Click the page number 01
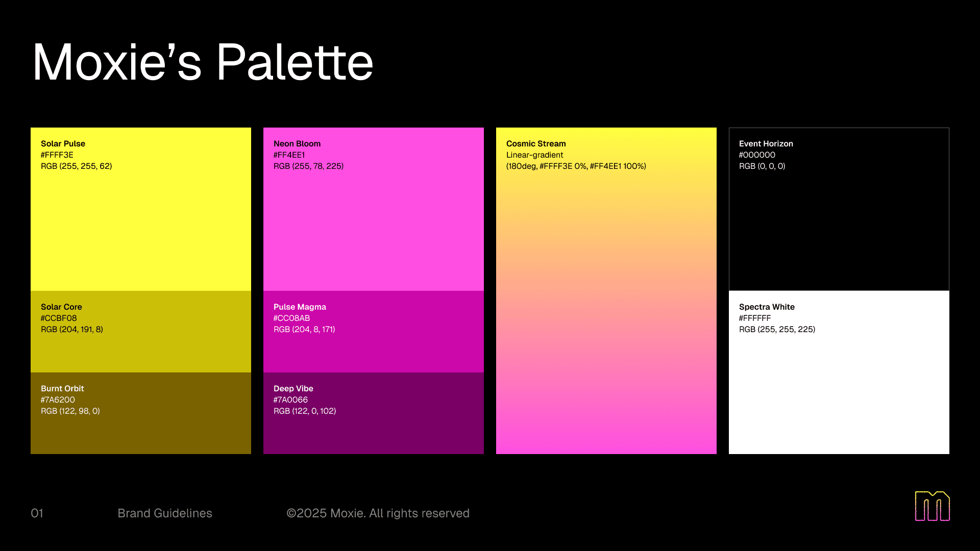980x551 pixels. coord(37,513)
